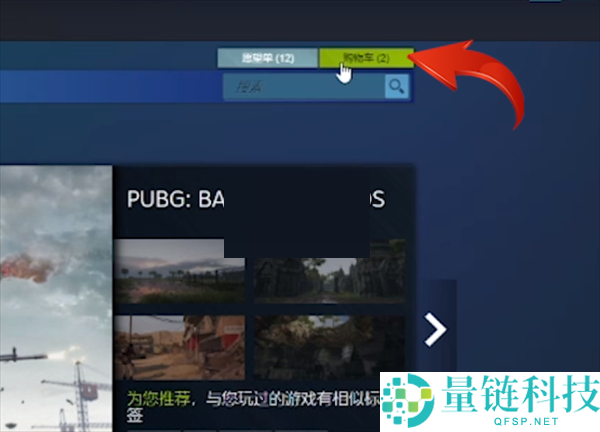Click the similar-tags description text in recommendation
Image resolution: width=600 pixels, height=432 pixels.
290,396
